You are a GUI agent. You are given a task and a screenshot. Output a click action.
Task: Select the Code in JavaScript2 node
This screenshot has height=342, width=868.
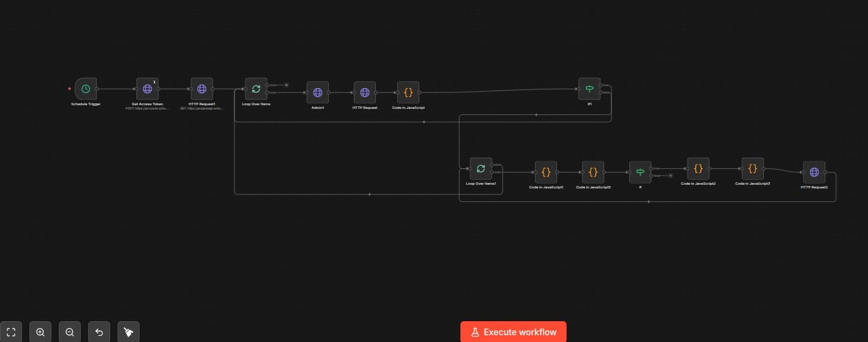point(698,169)
